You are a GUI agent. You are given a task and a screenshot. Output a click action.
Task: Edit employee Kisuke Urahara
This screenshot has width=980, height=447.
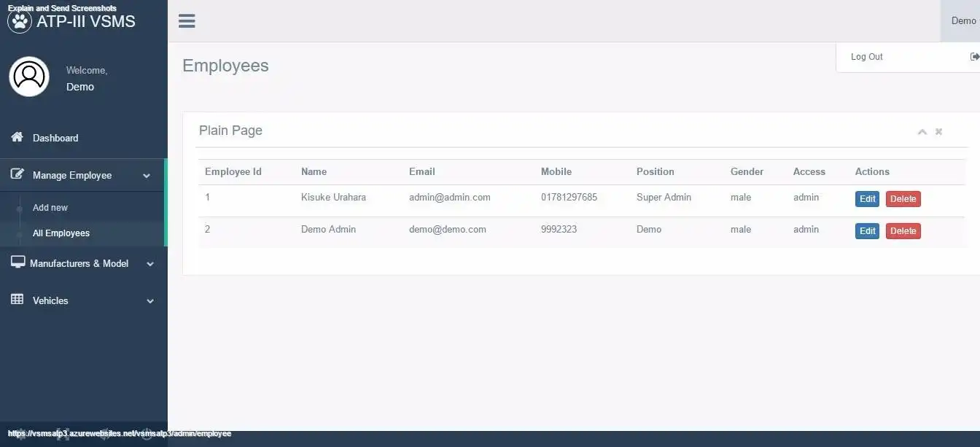pos(867,199)
